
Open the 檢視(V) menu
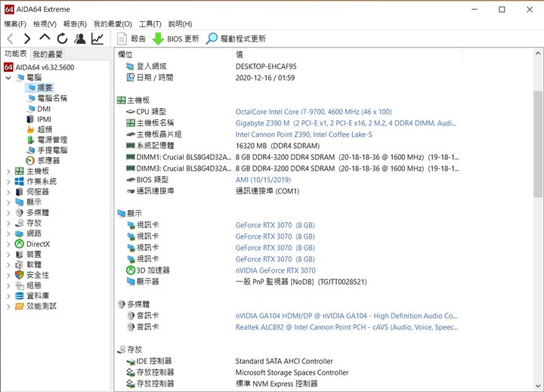coord(45,24)
